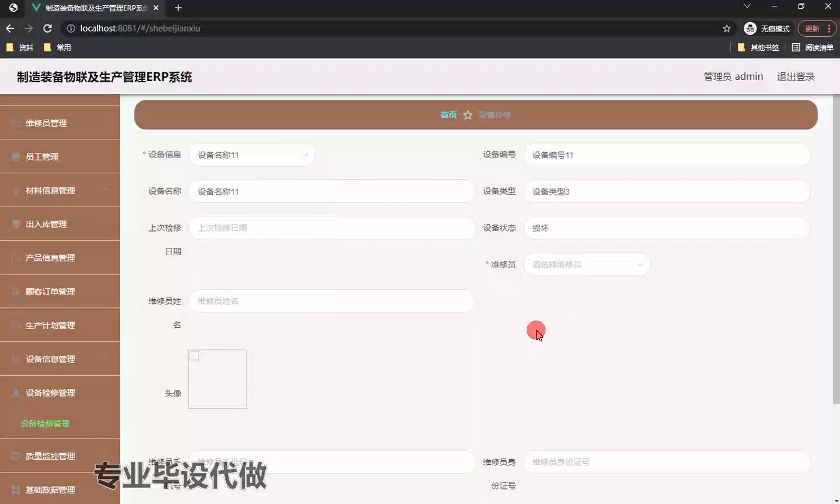The image size is (840, 504).
Task: Click the 设备类型 input field
Action: pyautogui.click(x=667, y=191)
